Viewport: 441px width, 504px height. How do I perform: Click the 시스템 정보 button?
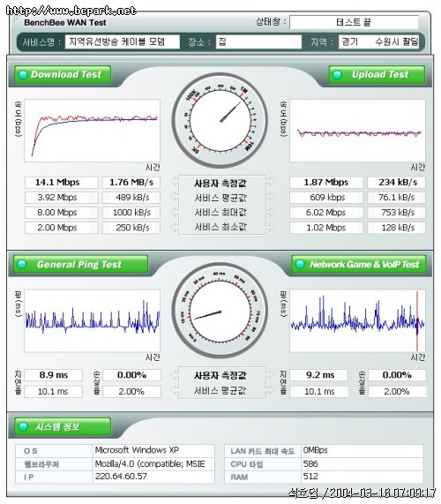tap(63, 426)
